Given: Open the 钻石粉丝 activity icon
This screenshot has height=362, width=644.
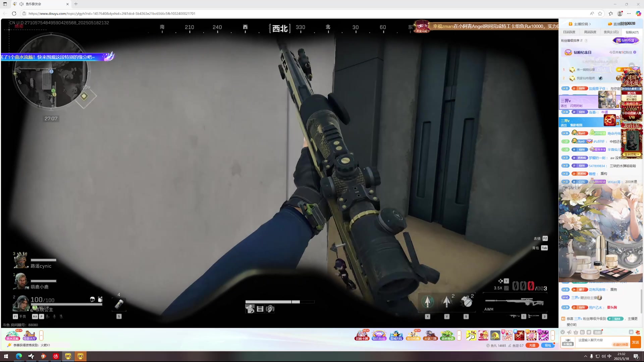Looking at the screenshot, I should pyautogui.click(x=379, y=335).
